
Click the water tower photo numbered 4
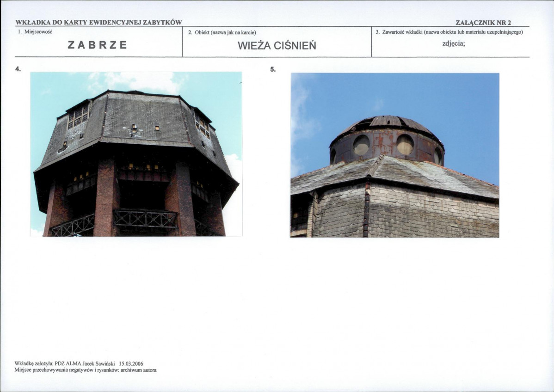click(x=136, y=154)
